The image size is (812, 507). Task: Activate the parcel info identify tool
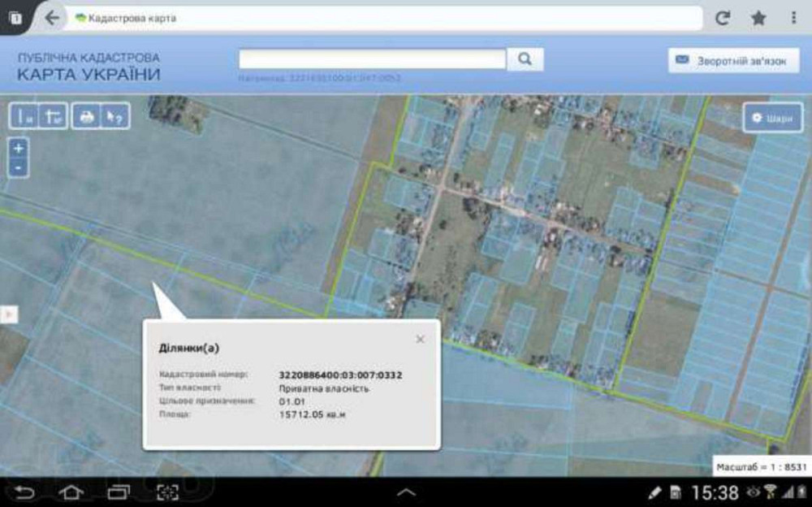[114, 117]
